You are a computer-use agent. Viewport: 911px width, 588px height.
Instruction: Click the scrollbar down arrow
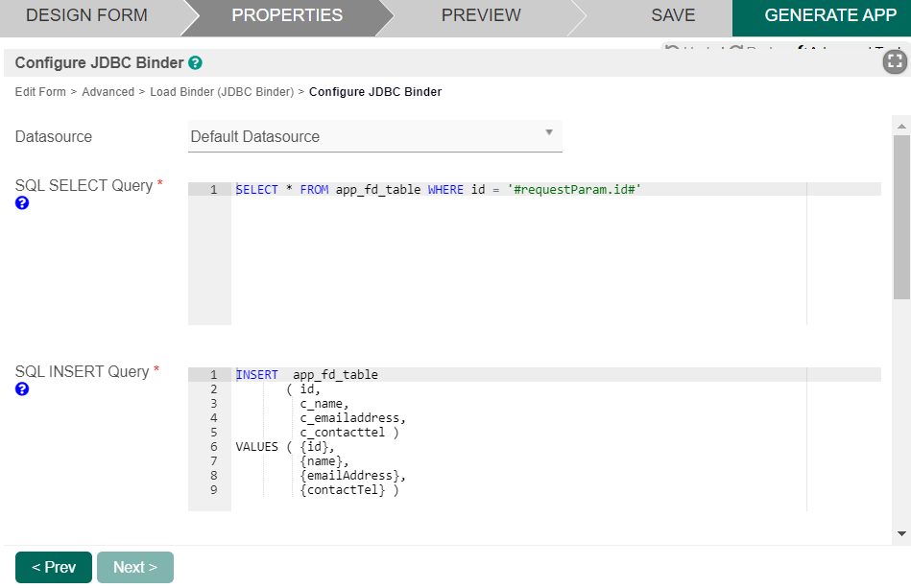pos(901,532)
